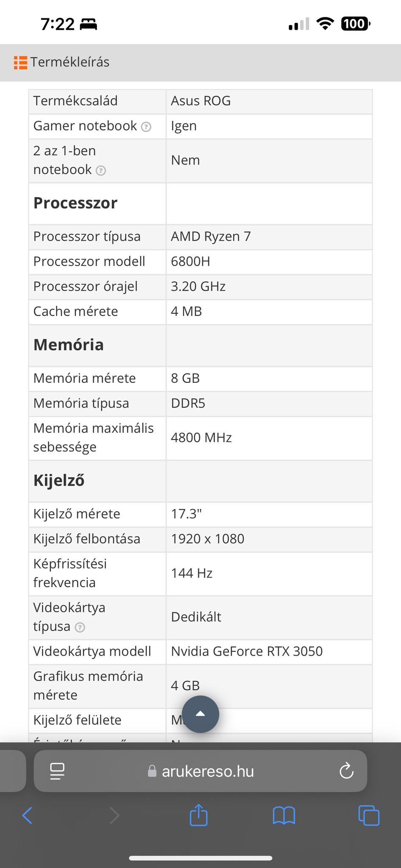Viewport: 401px width, 868px height.
Task: Select the Termékleírás section header
Action: point(70,62)
